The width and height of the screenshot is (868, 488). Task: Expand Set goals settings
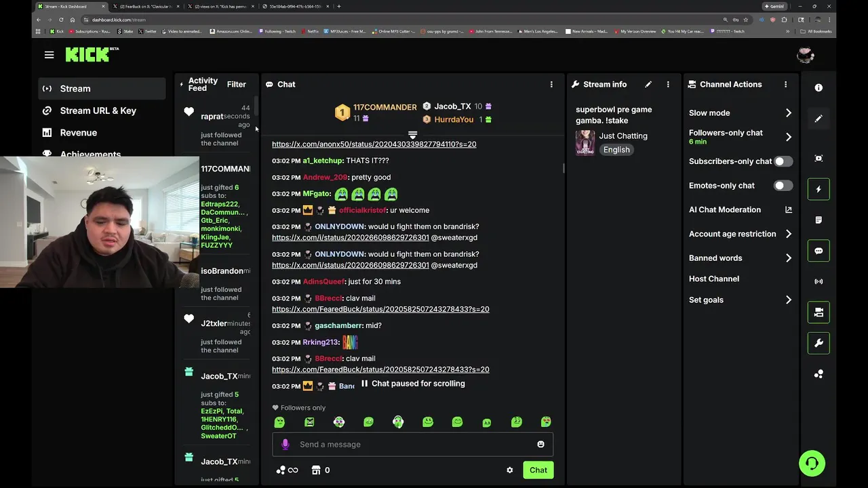[x=741, y=300]
